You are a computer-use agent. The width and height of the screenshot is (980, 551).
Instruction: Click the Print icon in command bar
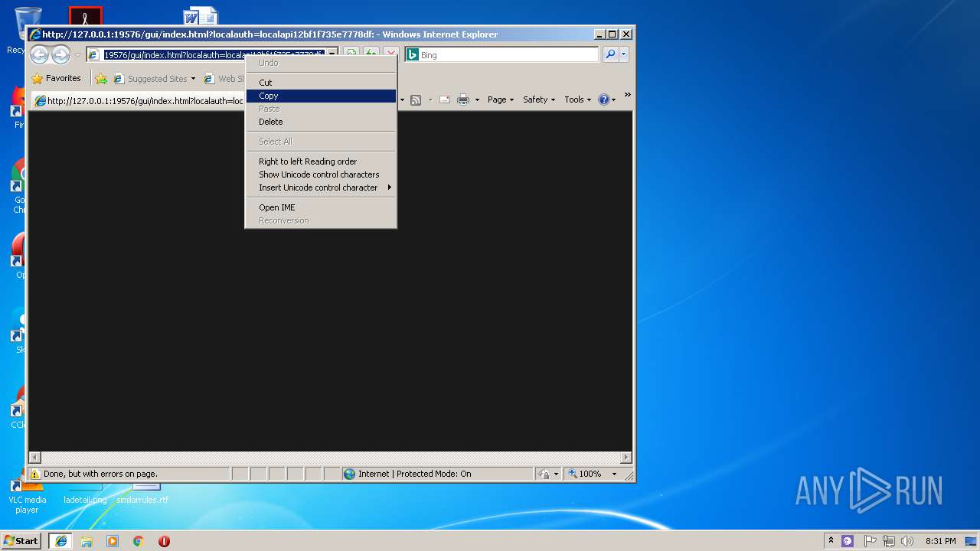(463, 99)
